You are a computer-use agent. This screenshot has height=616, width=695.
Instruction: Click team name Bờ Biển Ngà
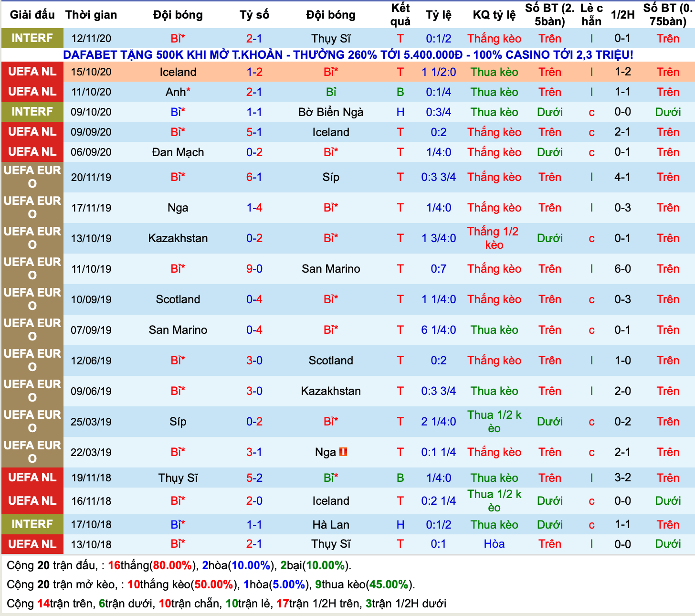[331, 112]
